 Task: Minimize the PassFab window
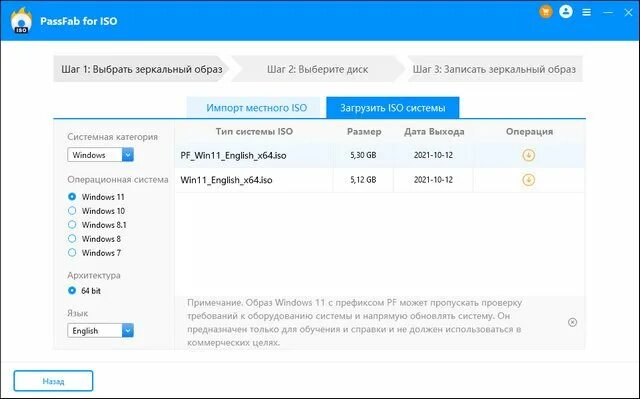[608, 13]
